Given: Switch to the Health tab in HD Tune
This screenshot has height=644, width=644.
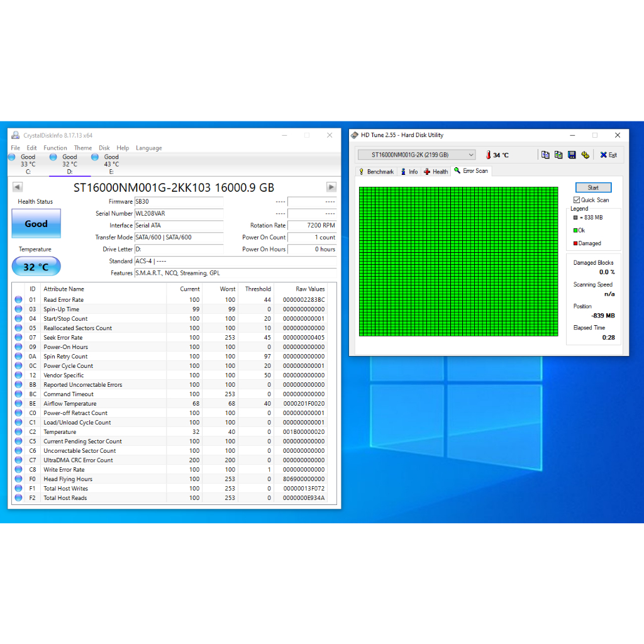Looking at the screenshot, I should [436, 172].
